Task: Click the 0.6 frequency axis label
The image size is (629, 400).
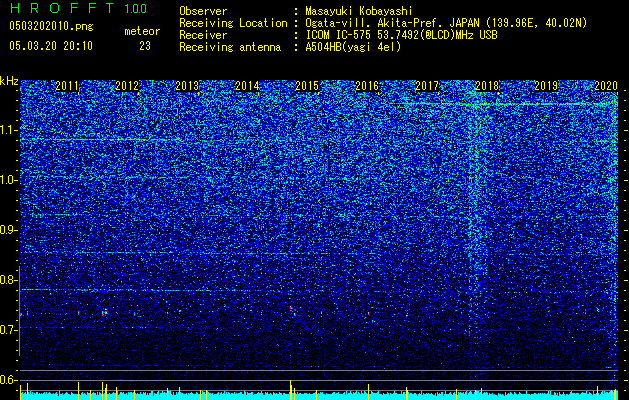Action: point(9,380)
